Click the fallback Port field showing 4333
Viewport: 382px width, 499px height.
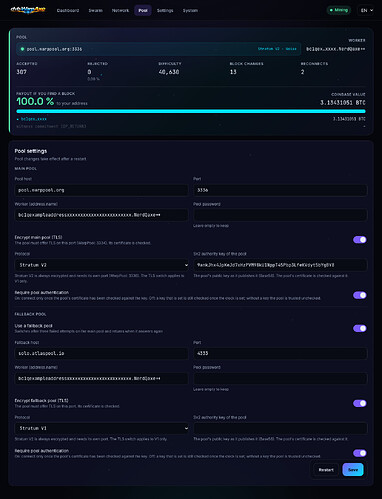(x=280, y=353)
